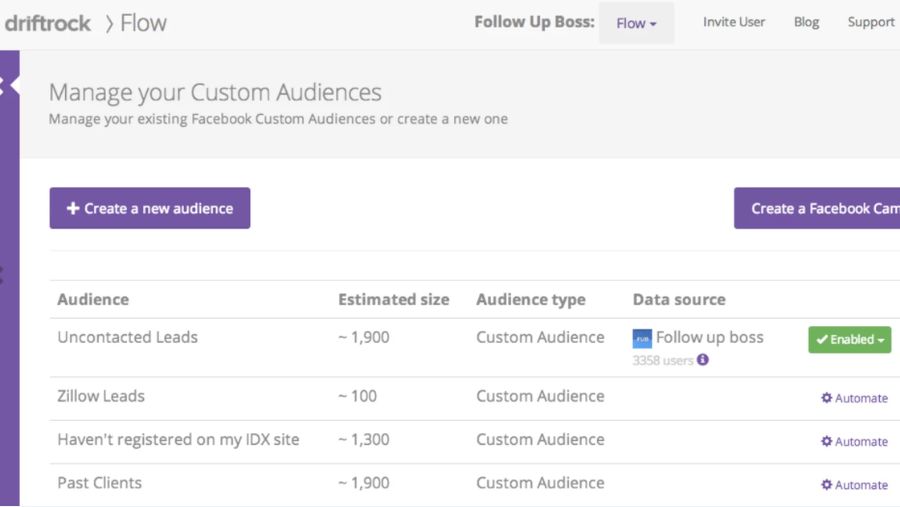Viewport: 900px width, 507px height.
Task: Click Automate for Past Clients
Action: click(854, 485)
